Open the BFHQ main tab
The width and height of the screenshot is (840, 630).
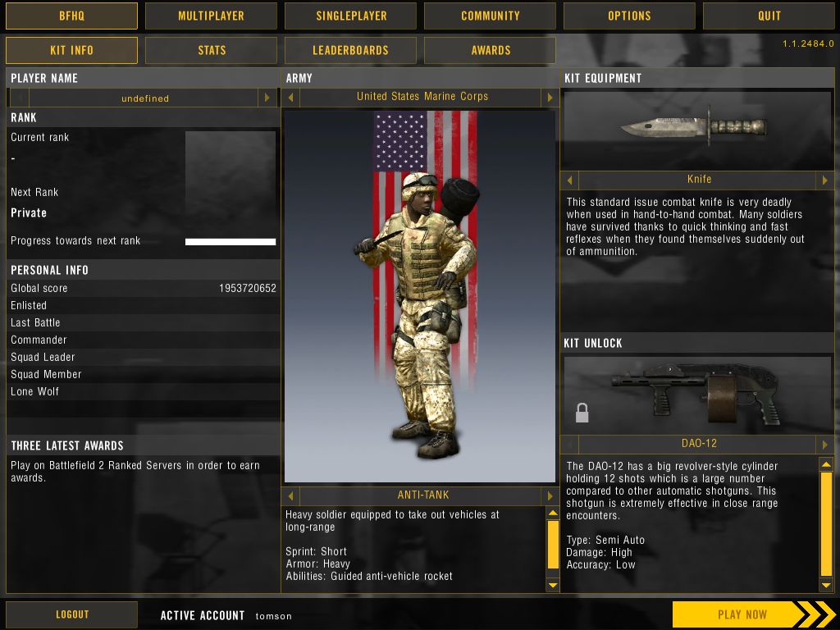71,16
